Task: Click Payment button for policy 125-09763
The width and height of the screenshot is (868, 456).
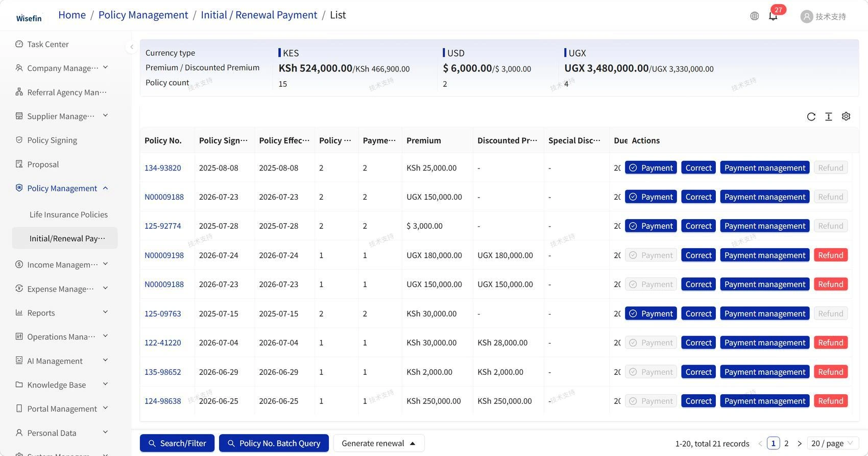Action: (x=651, y=314)
